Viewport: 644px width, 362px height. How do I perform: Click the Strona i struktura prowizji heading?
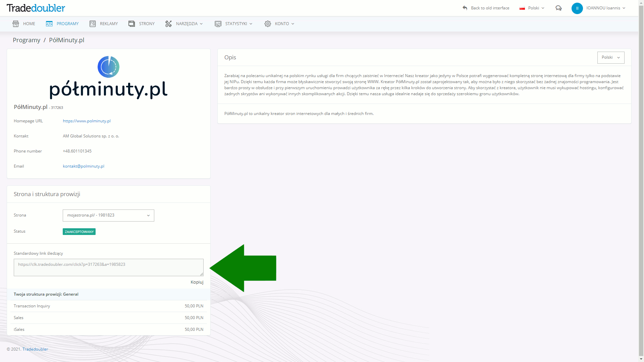click(x=47, y=194)
